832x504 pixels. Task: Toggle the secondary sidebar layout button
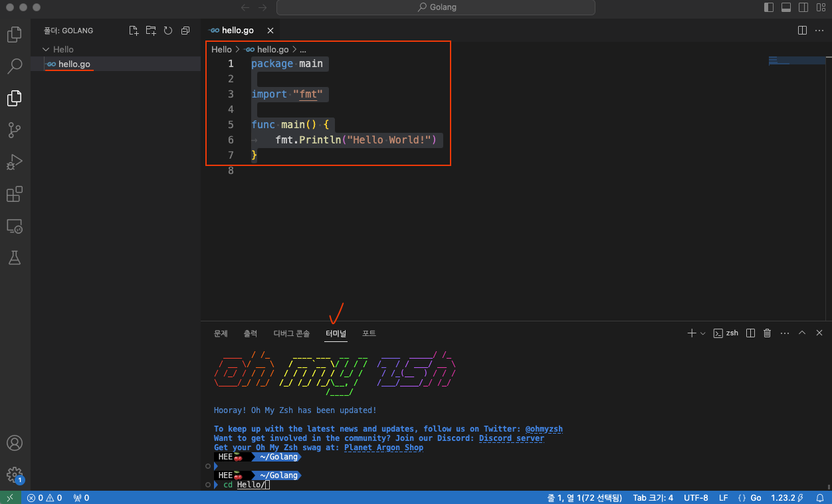click(x=803, y=7)
